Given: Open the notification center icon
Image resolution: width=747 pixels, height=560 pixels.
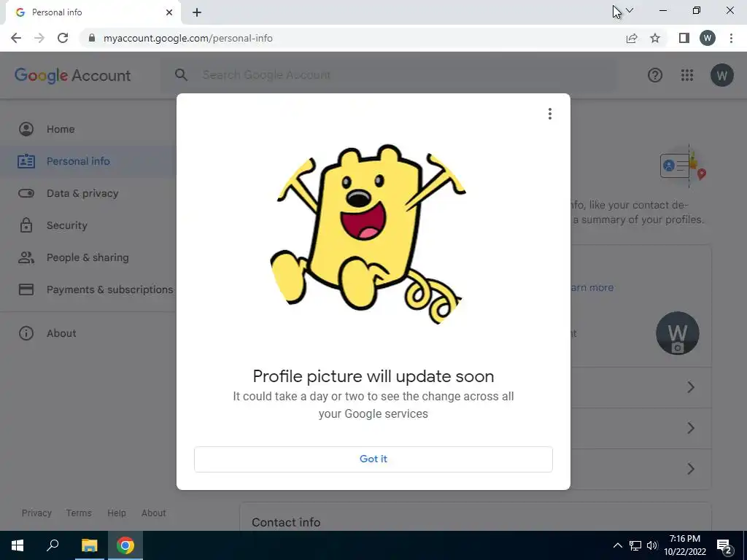Looking at the screenshot, I should (x=724, y=545).
